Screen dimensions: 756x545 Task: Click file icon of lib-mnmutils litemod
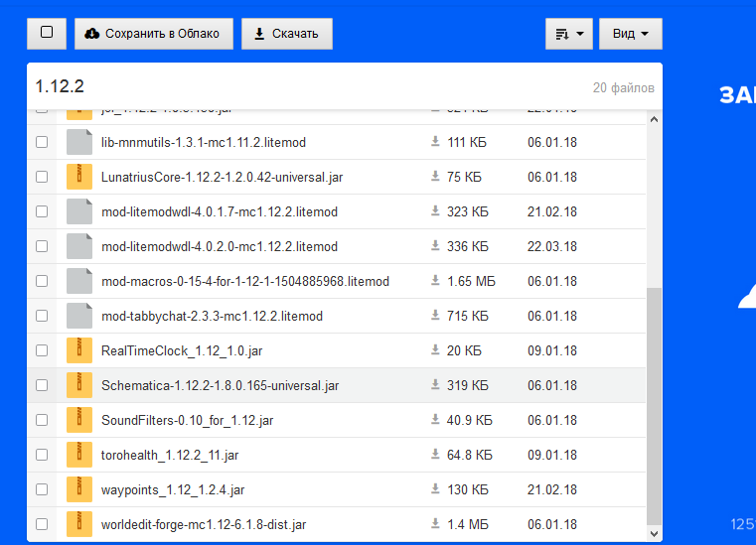click(x=79, y=142)
